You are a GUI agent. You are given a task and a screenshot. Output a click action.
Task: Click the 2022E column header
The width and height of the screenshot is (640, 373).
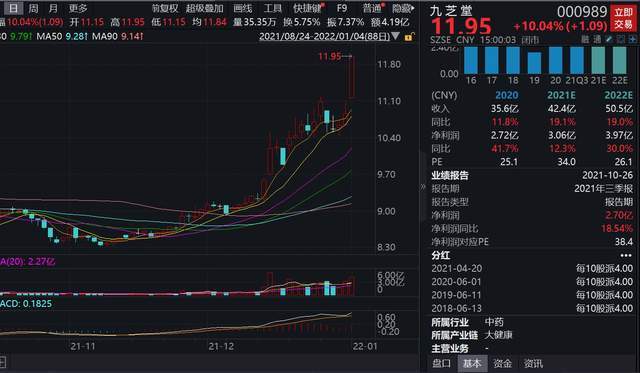619,95
